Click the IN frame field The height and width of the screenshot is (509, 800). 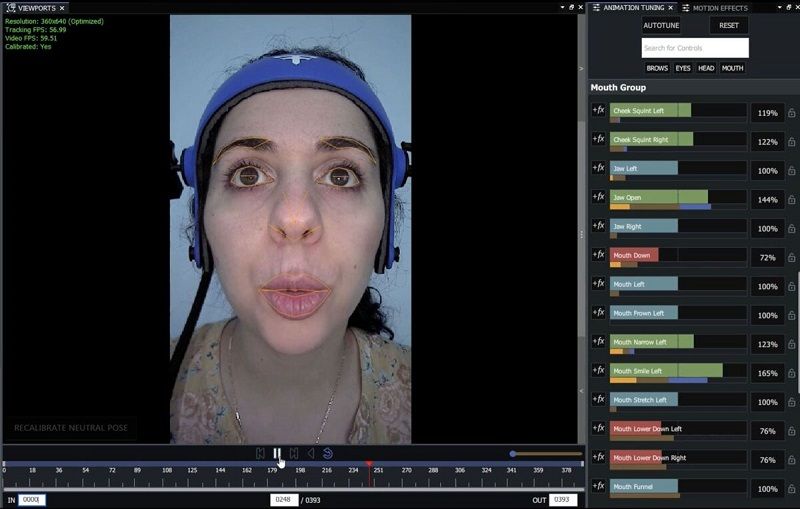tap(32, 500)
